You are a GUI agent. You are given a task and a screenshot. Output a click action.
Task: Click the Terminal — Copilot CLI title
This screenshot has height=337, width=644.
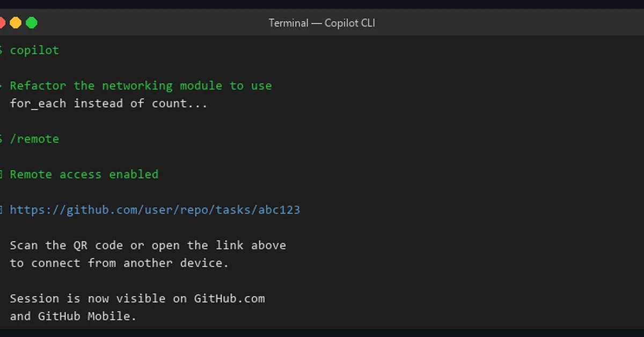pos(321,23)
